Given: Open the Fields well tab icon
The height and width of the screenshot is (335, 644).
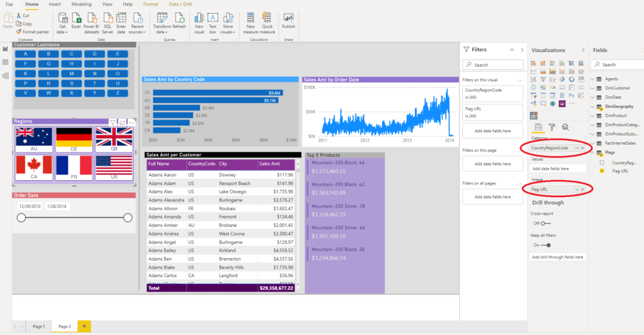Looking at the screenshot, I should pos(538,127).
